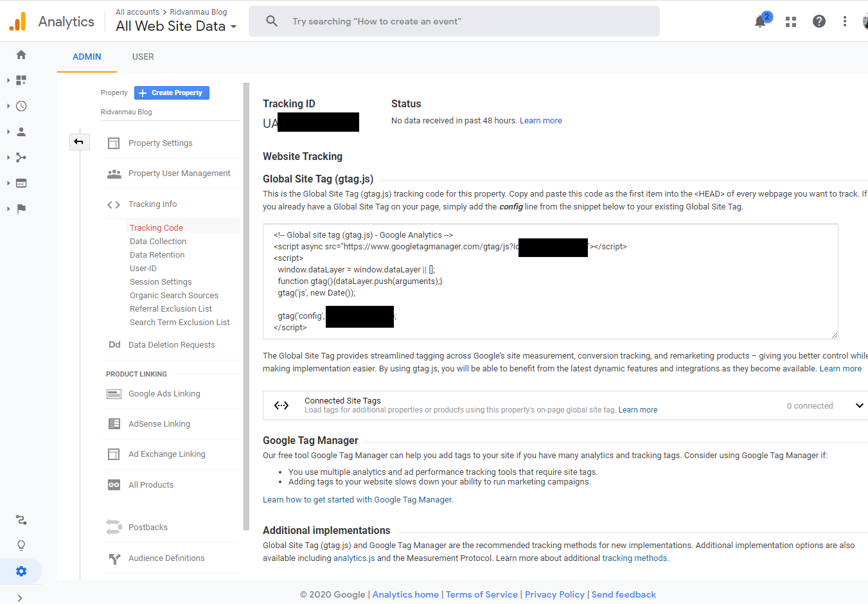Click the Connected Site Tags icon
This screenshot has width=868, height=604.
pyautogui.click(x=281, y=405)
